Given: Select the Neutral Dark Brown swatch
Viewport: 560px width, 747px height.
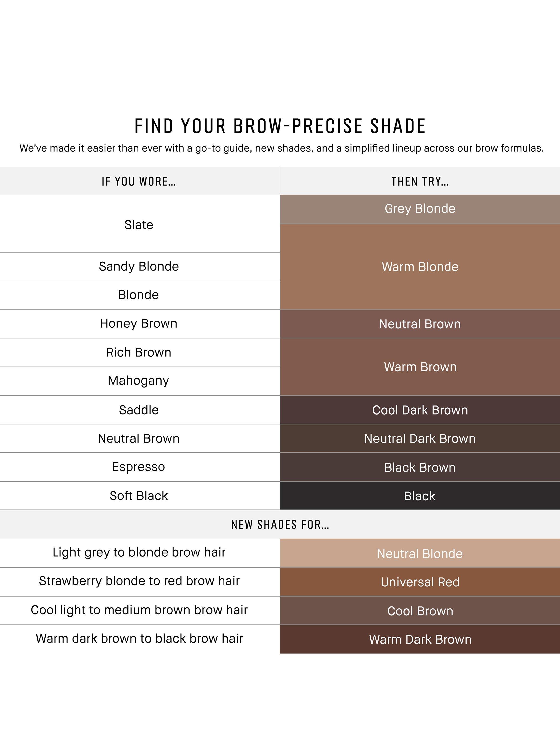Looking at the screenshot, I should click(x=420, y=439).
